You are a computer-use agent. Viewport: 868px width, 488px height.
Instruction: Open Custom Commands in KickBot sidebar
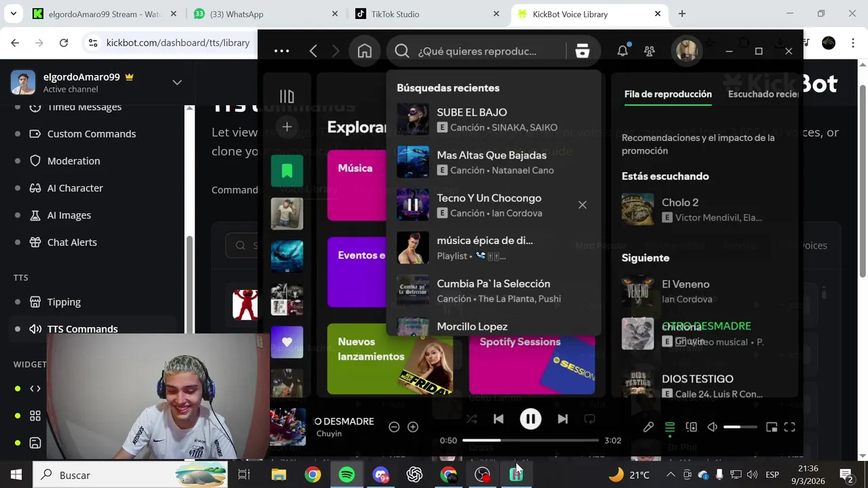pos(92,134)
